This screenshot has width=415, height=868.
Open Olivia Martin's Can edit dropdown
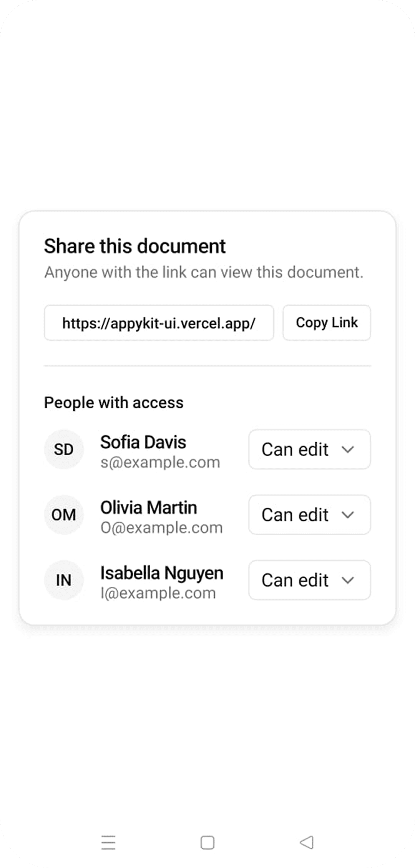(310, 515)
